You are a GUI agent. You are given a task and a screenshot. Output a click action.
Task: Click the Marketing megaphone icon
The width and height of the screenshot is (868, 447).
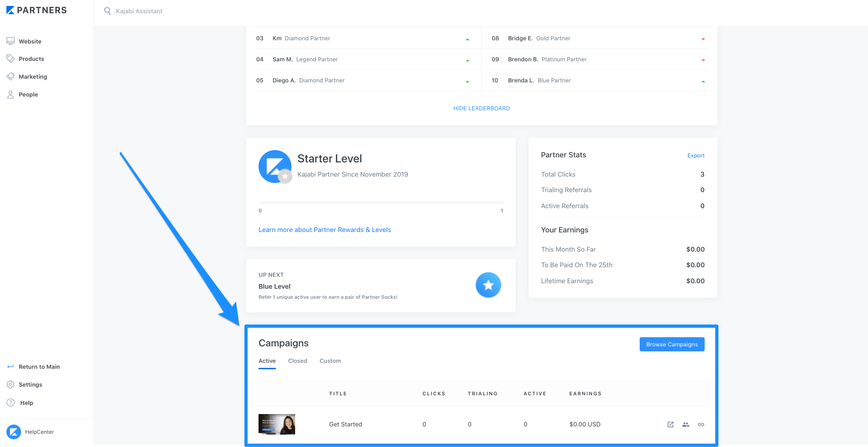tap(11, 76)
